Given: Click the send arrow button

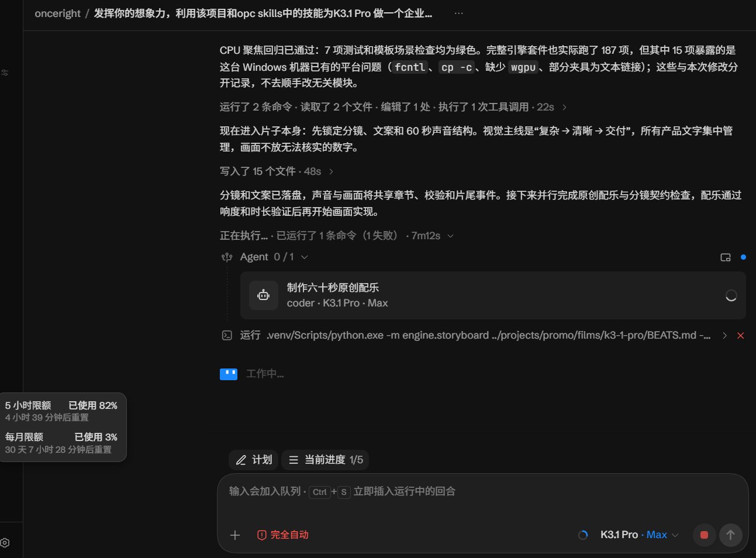Looking at the screenshot, I should [730, 535].
